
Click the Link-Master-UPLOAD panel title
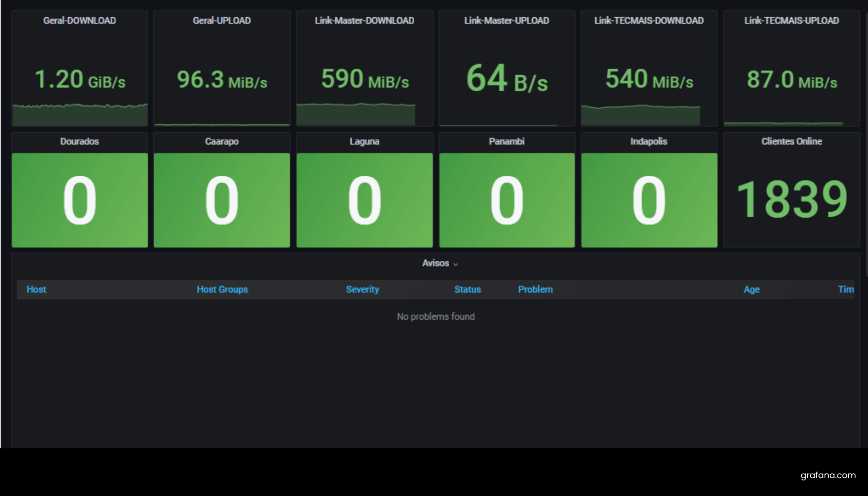point(507,20)
